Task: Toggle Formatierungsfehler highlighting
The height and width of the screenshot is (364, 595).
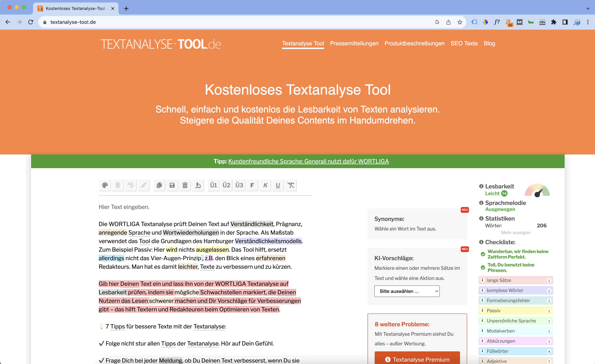Action: tap(516, 301)
